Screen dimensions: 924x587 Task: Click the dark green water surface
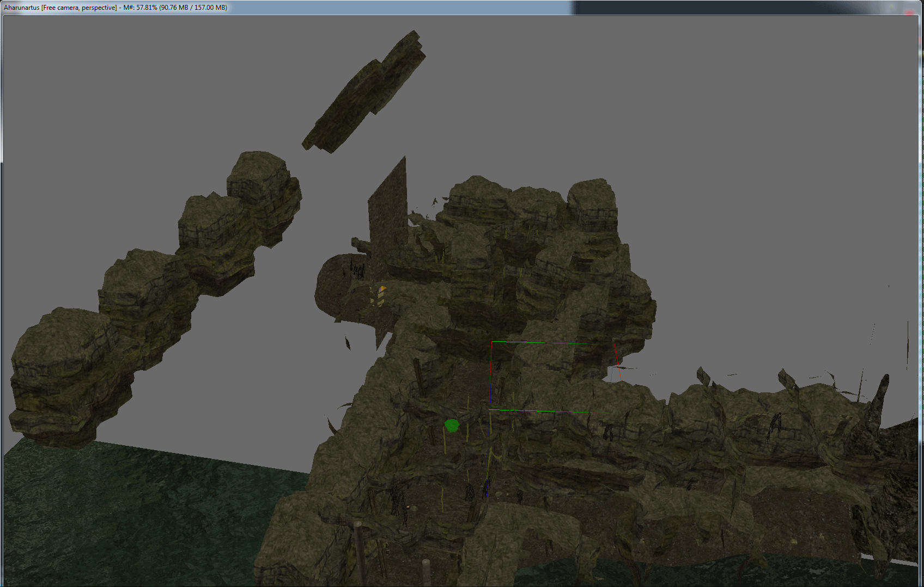tap(136, 518)
